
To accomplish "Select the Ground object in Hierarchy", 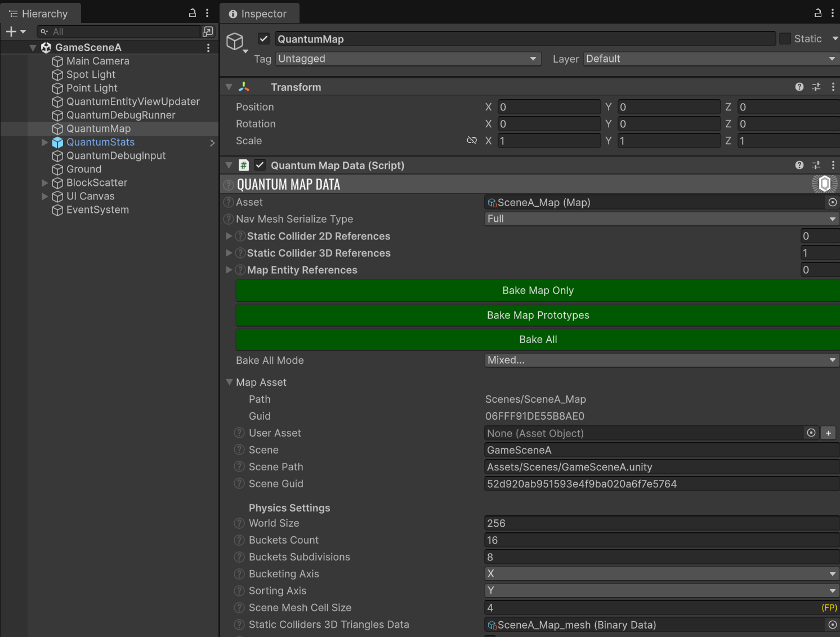I will (84, 169).
